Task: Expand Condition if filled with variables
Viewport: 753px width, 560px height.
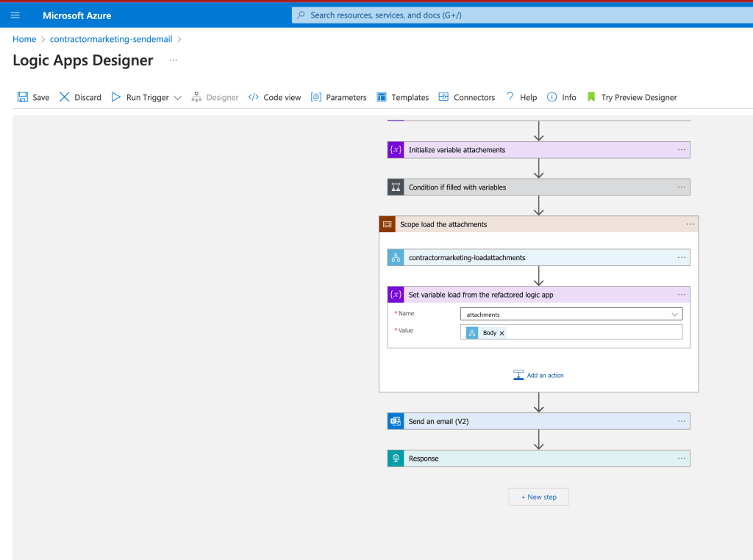Action: coord(539,187)
